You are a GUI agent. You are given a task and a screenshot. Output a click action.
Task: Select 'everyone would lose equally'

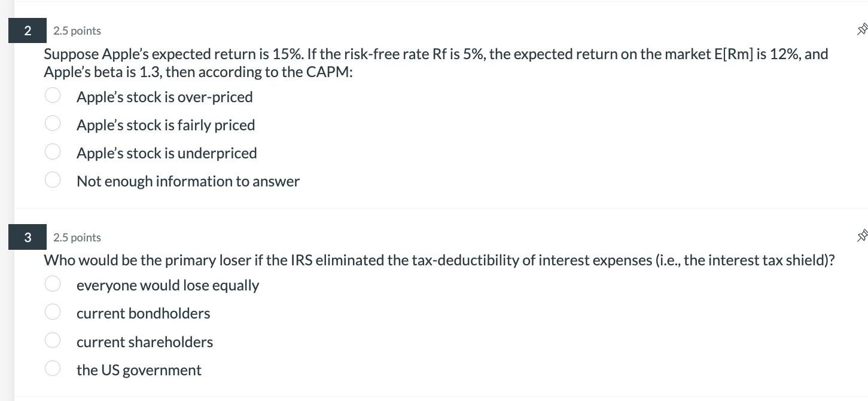[53, 283]
